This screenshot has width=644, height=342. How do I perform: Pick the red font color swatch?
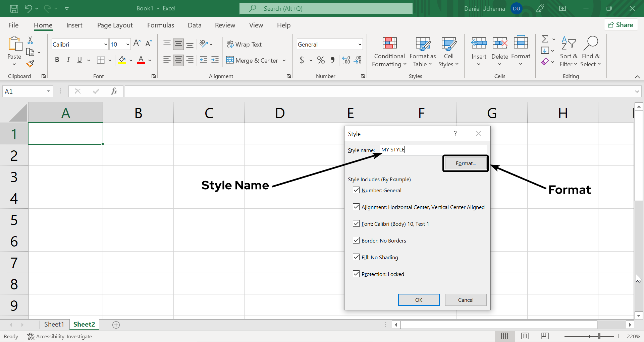click(x=141, y=63)
